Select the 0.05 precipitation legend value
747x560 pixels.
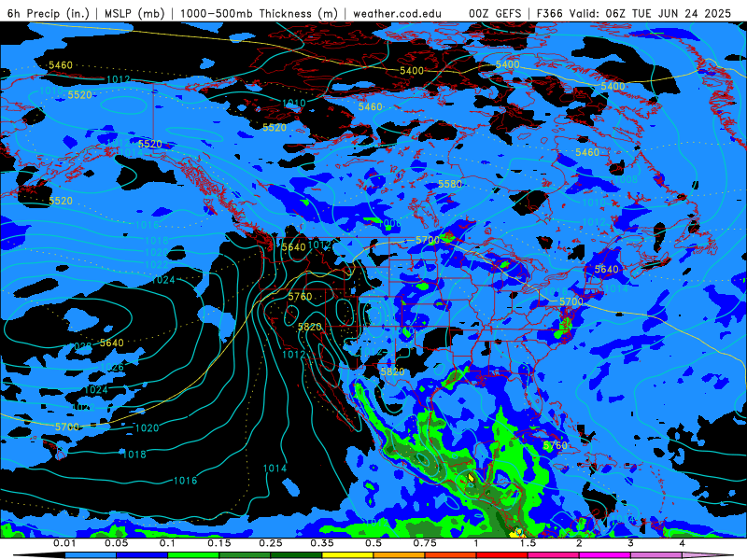116,543
